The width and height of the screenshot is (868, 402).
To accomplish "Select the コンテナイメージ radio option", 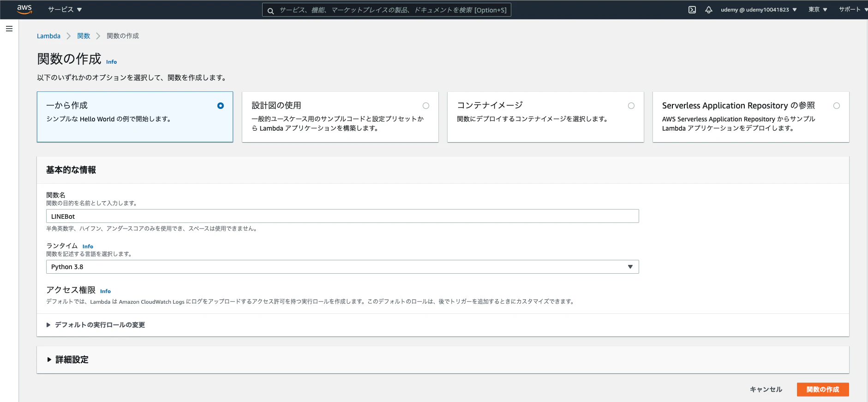I will pyautogui.click(x=631, y=106).
